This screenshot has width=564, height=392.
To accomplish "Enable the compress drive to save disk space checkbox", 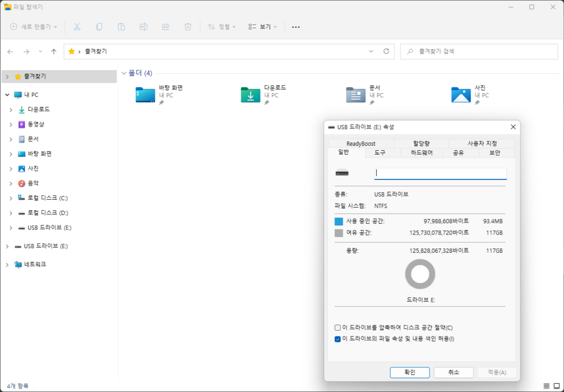I will (338, 327).
